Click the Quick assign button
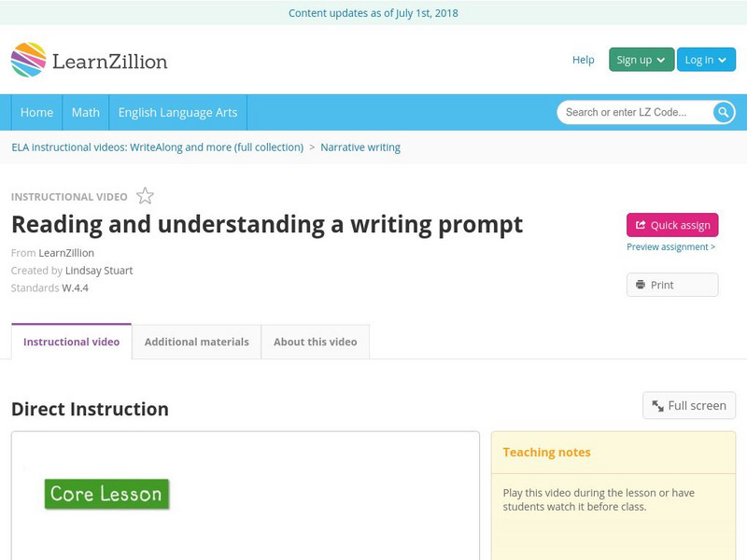The height and width of the screenshot is (560, 747). tap(672, 225)
